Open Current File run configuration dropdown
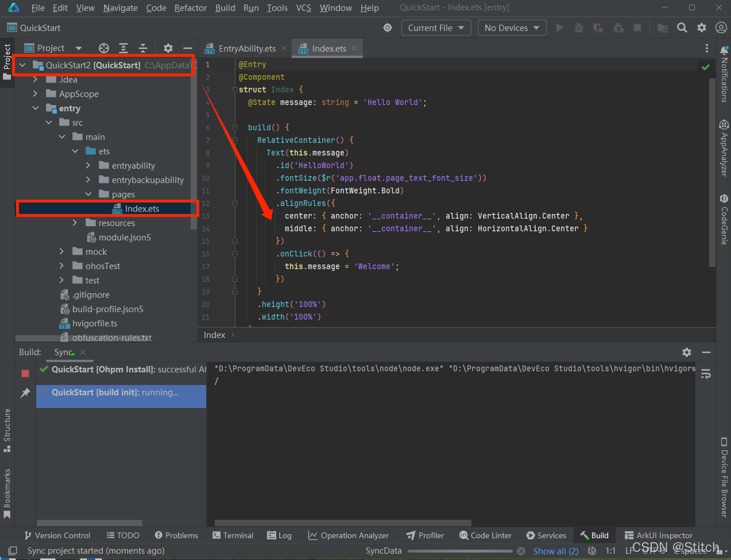 [x=436, y=28]
